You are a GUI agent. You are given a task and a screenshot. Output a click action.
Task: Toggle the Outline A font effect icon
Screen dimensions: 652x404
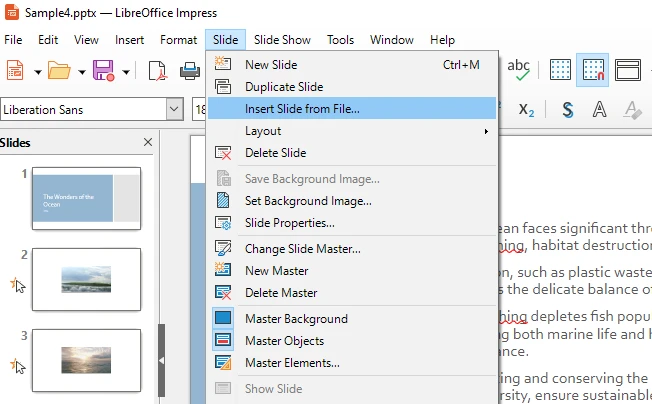599,110
